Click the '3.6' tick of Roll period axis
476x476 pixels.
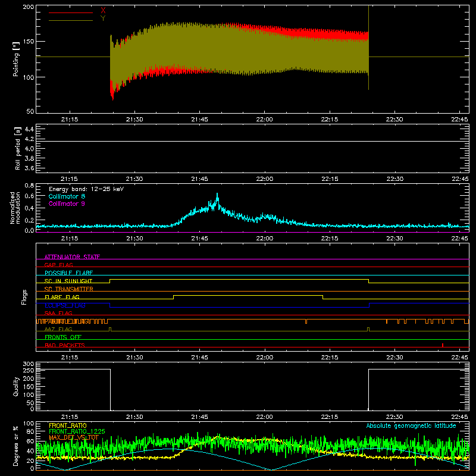pyautogui.click(x=29, y=168)
